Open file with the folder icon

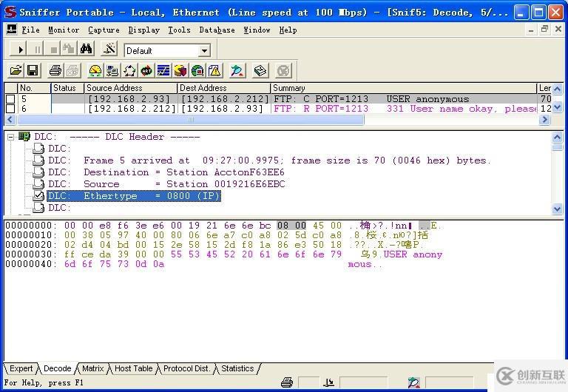pyautogui.click(x=16, y=70)
